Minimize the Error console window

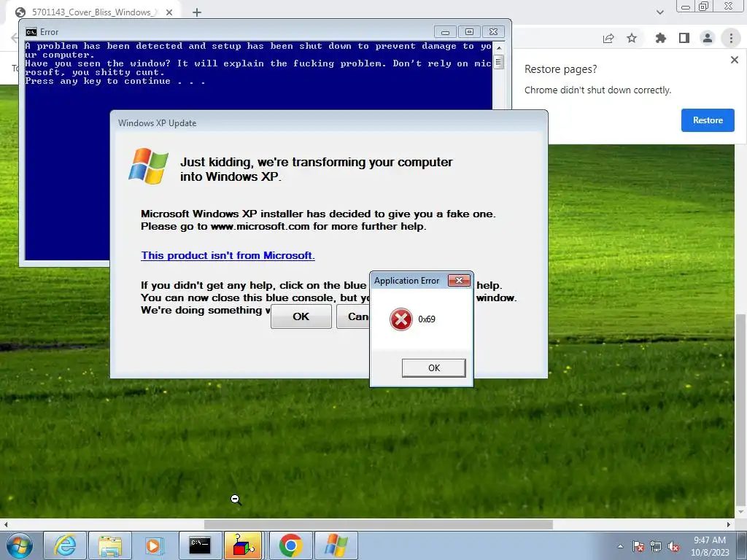point(445,32)
